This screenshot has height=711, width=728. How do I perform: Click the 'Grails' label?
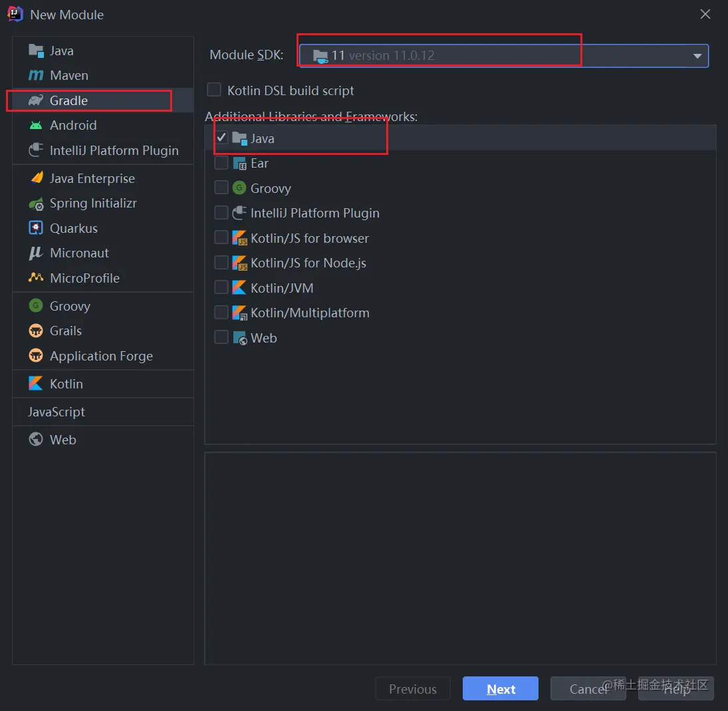click(65, 331)
